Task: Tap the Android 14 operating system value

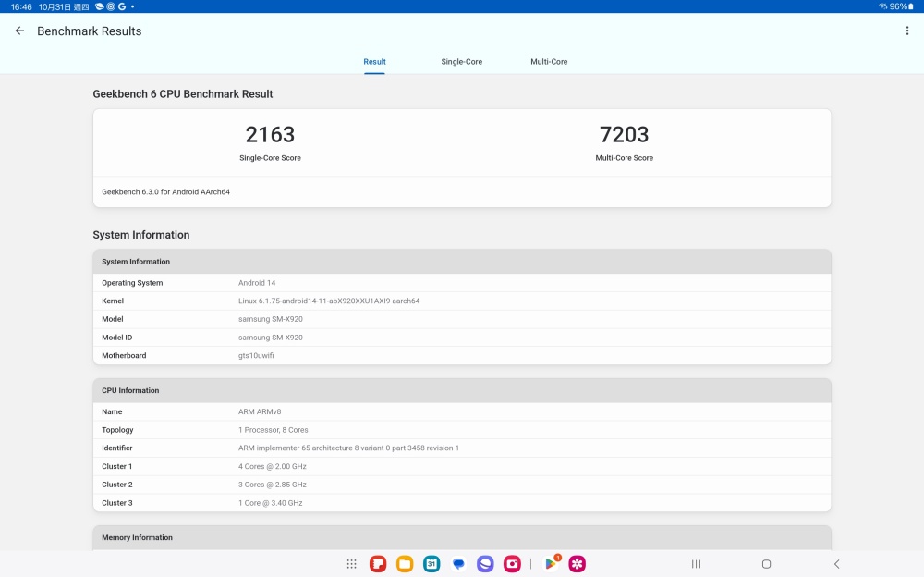Action: pyautogui.click(x=256, y=283)
